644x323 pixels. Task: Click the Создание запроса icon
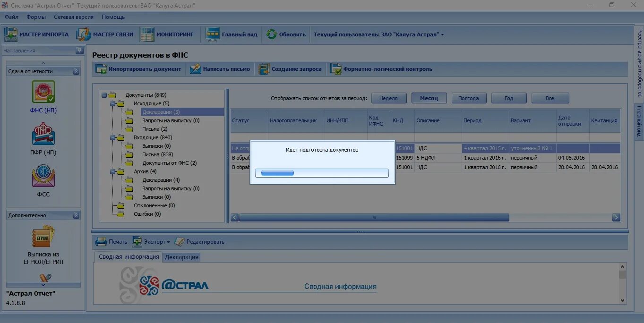(264, 69)
